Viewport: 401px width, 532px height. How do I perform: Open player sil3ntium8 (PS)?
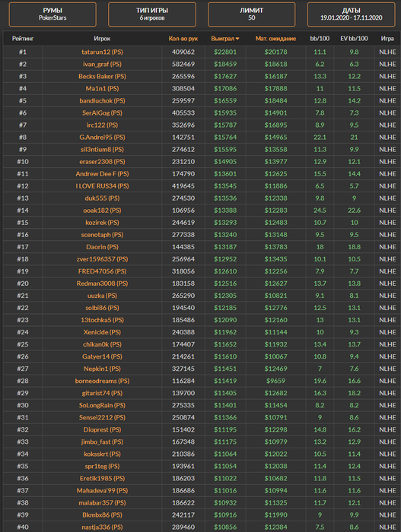click(102, 150)
